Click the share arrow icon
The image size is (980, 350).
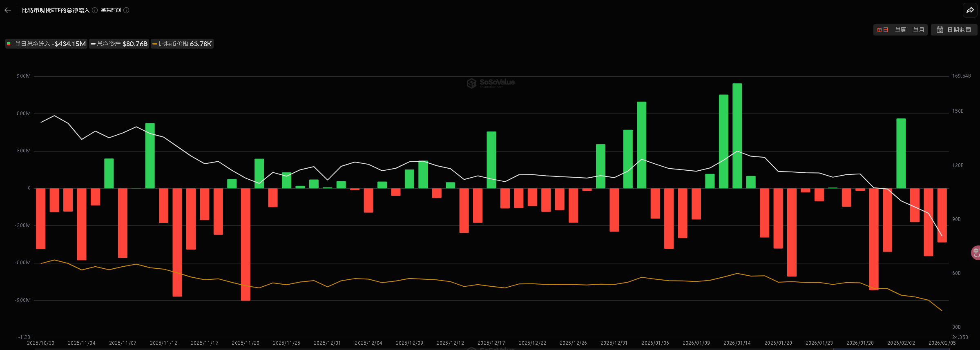tap(970, 10)
